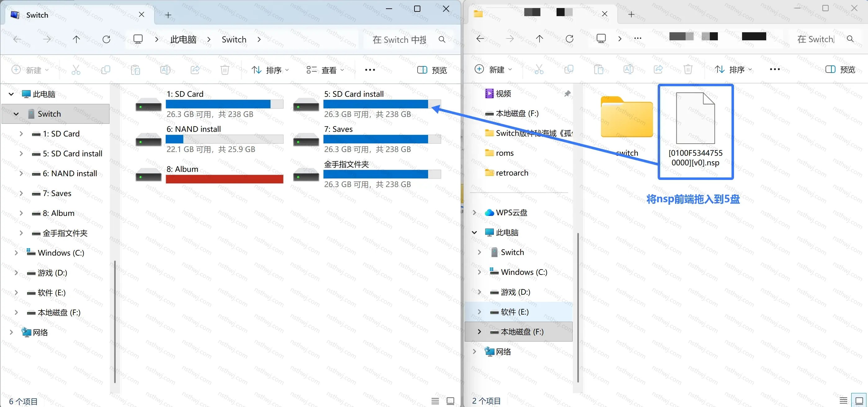Select roms folder in right sidebar
The height and width of the screenshot is (407, 868).
coord(505,153)
